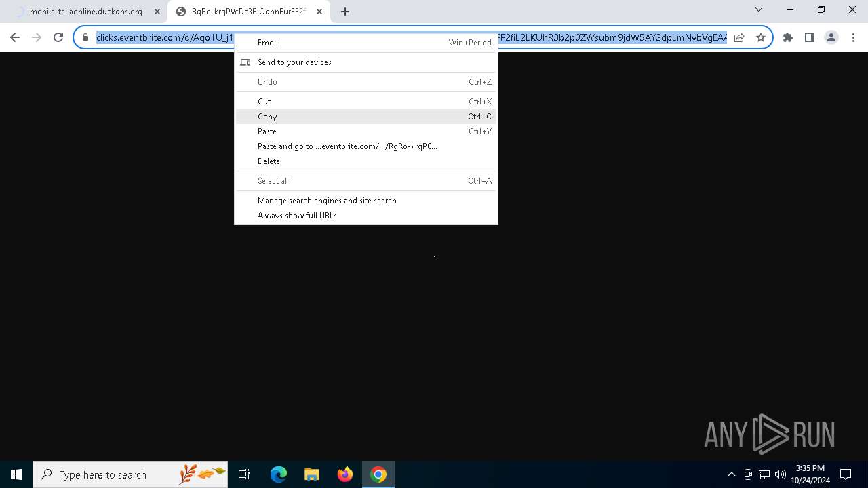Image resolution: width=868 pixels, height=488 pixels.
Task: Click the Chrome taskbar icon
Action: pyautogui.click(x=378, y=474)
